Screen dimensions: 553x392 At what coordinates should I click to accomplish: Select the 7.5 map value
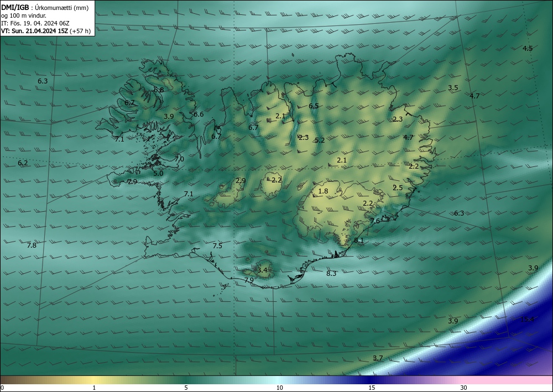click(217, 245)
